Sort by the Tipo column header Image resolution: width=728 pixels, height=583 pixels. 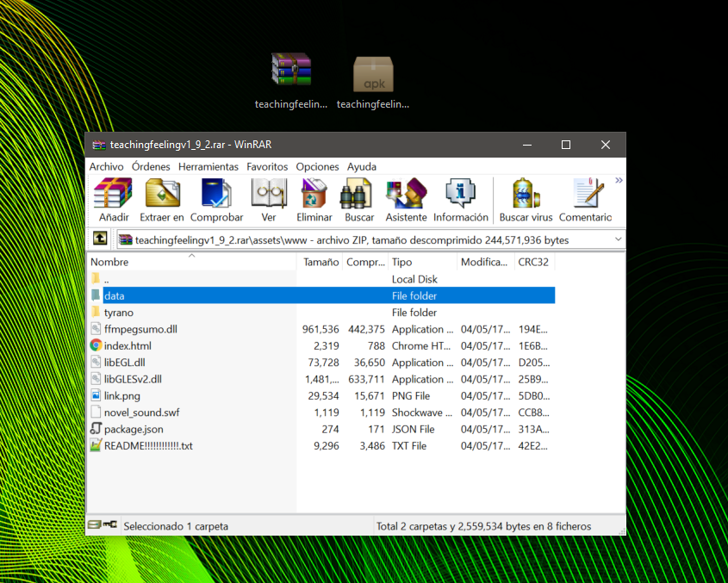click(422, 262)
